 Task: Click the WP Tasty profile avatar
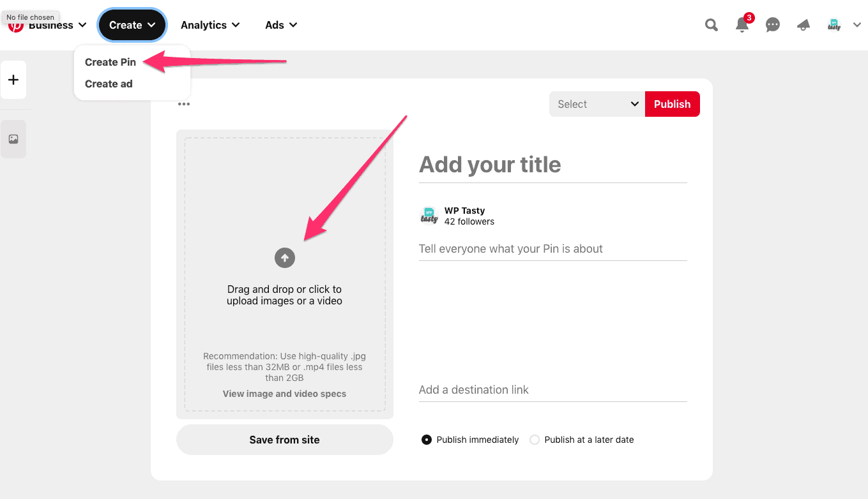point(834,25)
